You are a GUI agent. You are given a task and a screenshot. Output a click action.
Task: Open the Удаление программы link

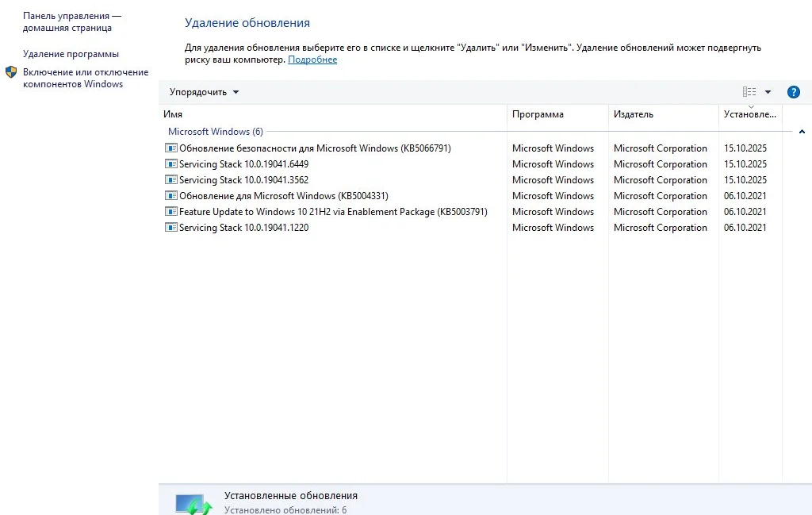[71, 54]
